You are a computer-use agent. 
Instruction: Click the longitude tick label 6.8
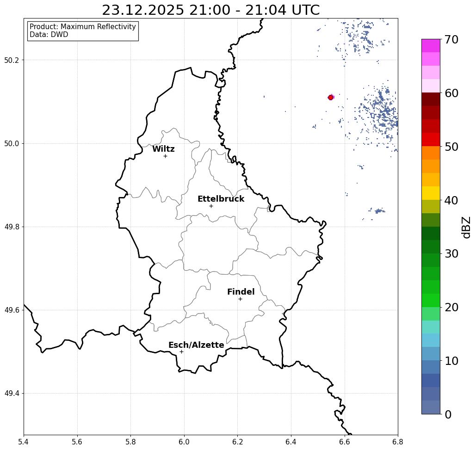398,442
